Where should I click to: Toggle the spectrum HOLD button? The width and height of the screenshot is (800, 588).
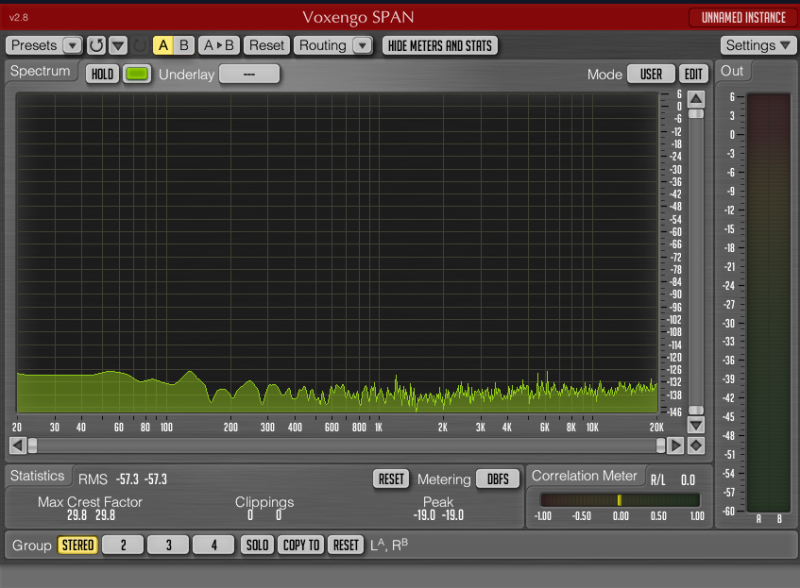101,74
